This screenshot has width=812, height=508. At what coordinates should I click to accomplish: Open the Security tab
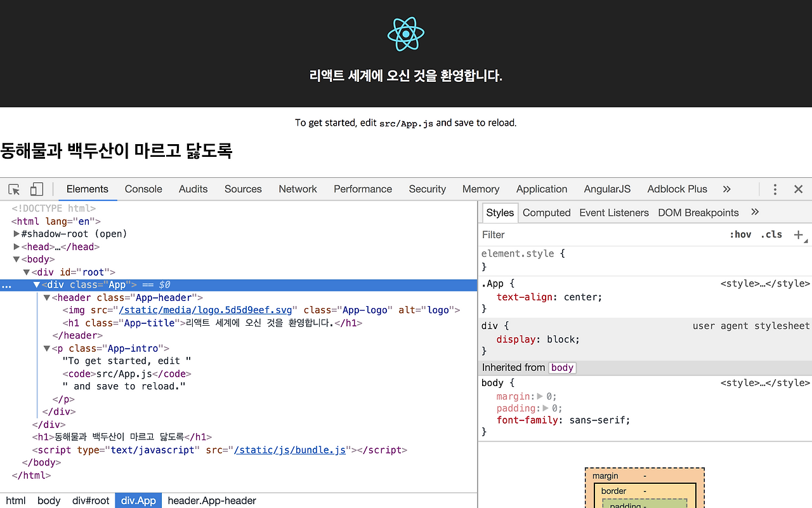(x=428, y=189)
